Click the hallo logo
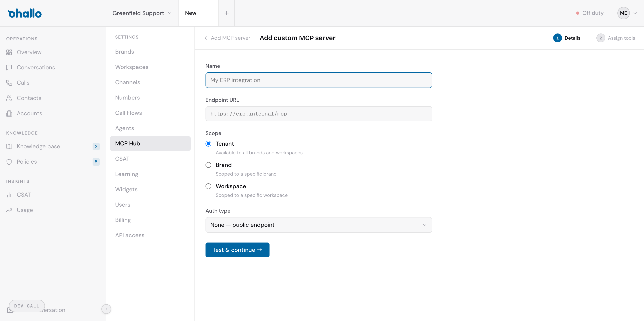 coord(25,13)
